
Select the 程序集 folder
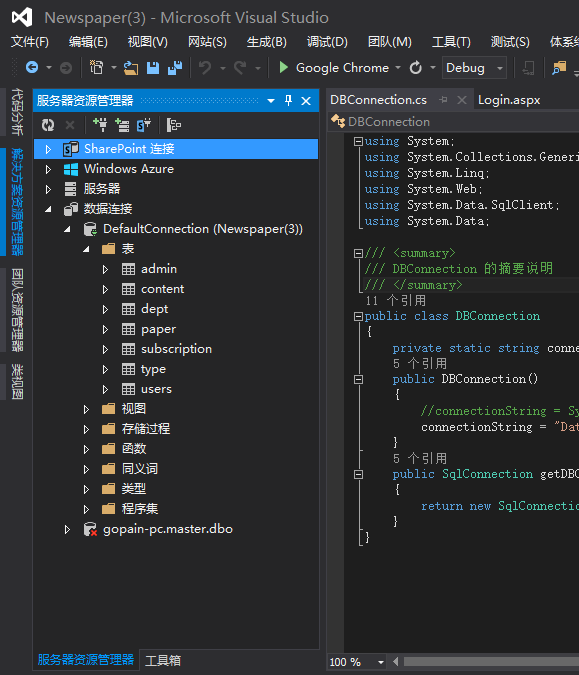(x=139, y=509)
